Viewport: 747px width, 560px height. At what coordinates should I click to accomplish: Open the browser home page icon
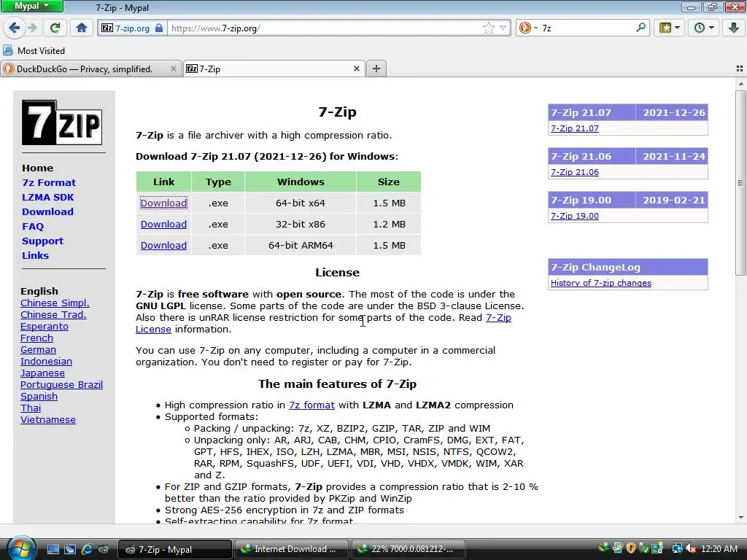[82, 28]
